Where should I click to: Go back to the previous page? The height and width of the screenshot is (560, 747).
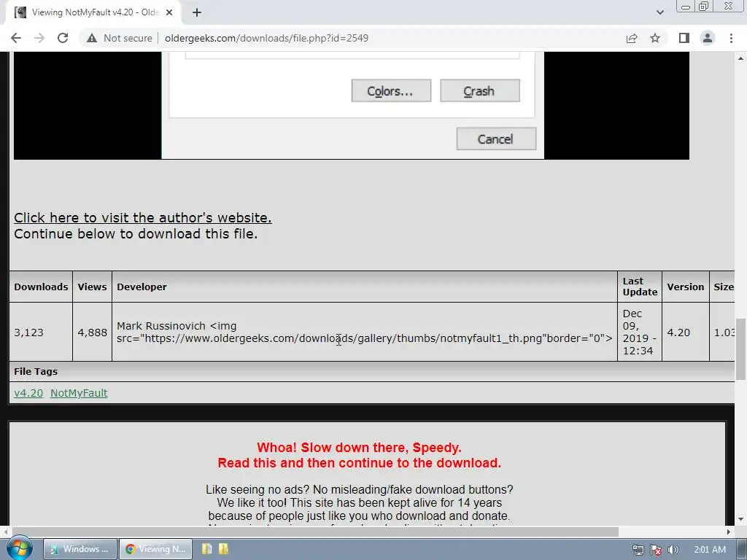point(16,38)
